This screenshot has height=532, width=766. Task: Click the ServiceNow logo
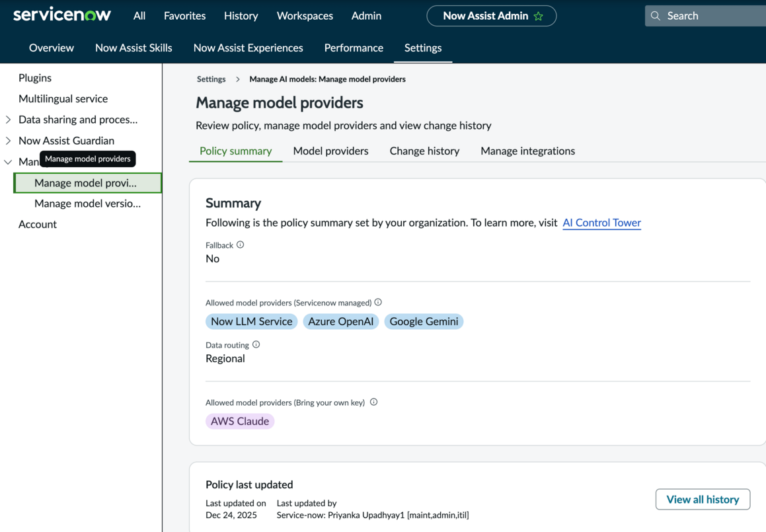tap(62, 15)
